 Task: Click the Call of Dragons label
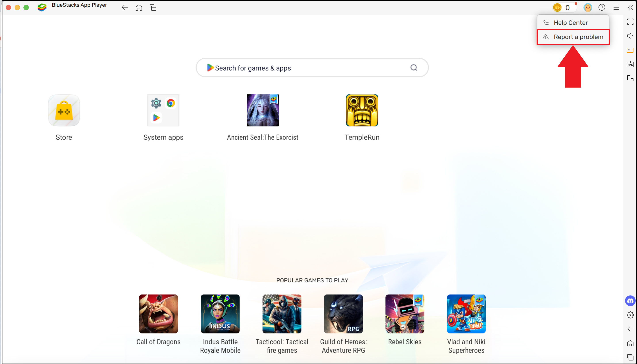click(159, 342)
